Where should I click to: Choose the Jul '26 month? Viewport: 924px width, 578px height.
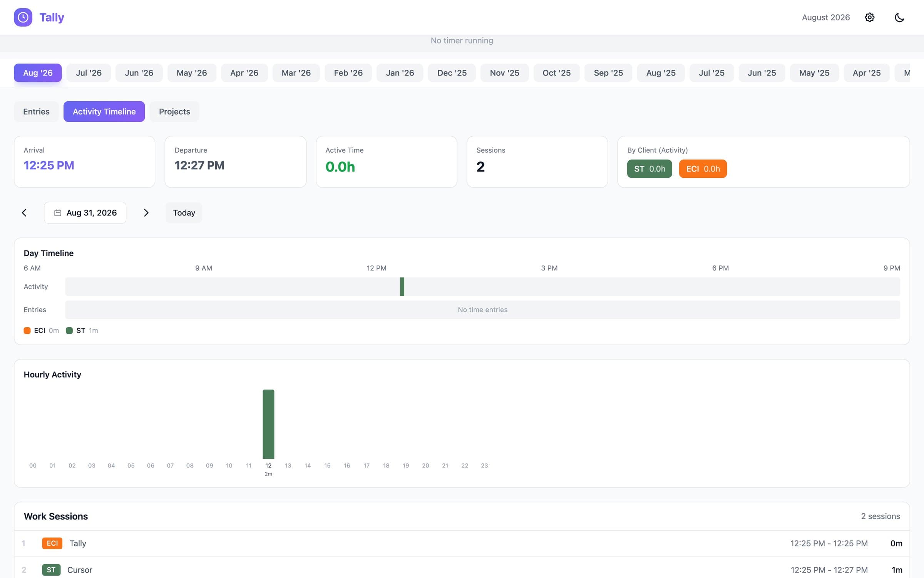(x=89, y=73)
